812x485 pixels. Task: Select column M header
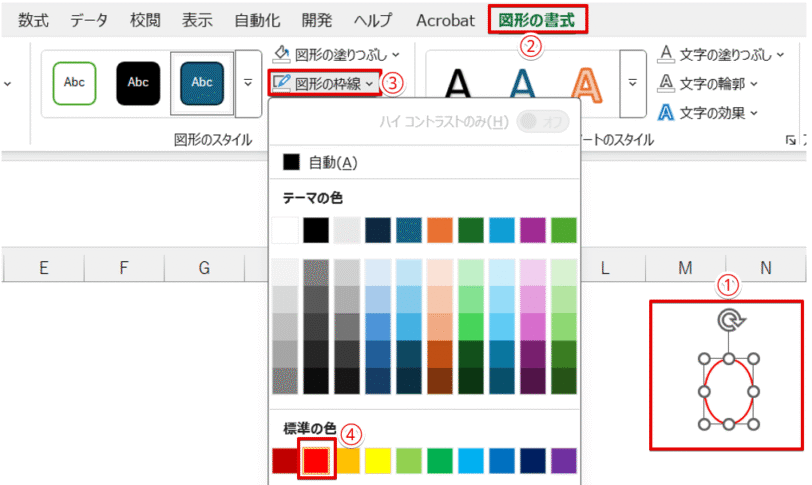click(685, 268)
